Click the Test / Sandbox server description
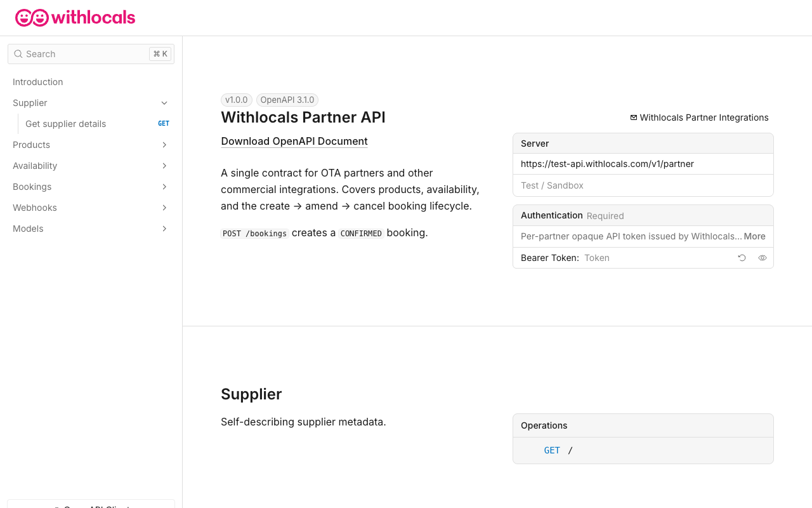 [x=552, y=185]
